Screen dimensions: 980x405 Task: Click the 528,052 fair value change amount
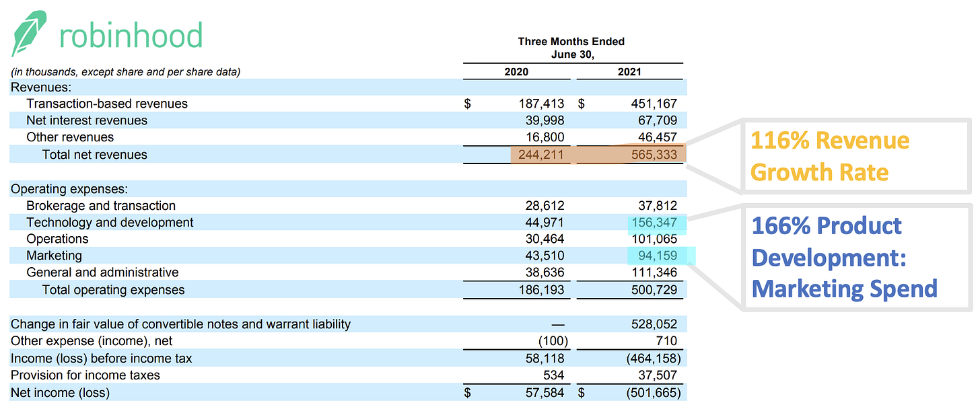654,324
